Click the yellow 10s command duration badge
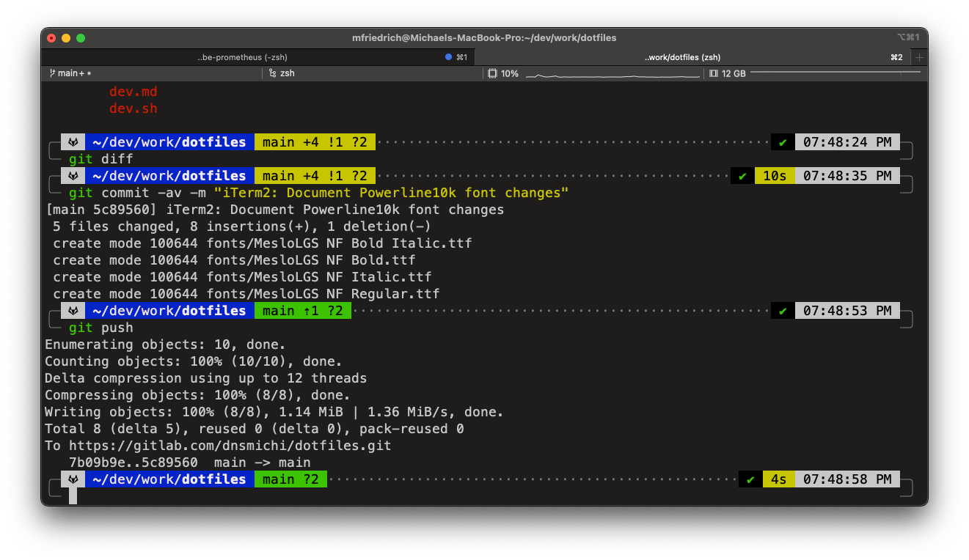This screenshot has height=560, width=969. [x=775, y=175]
